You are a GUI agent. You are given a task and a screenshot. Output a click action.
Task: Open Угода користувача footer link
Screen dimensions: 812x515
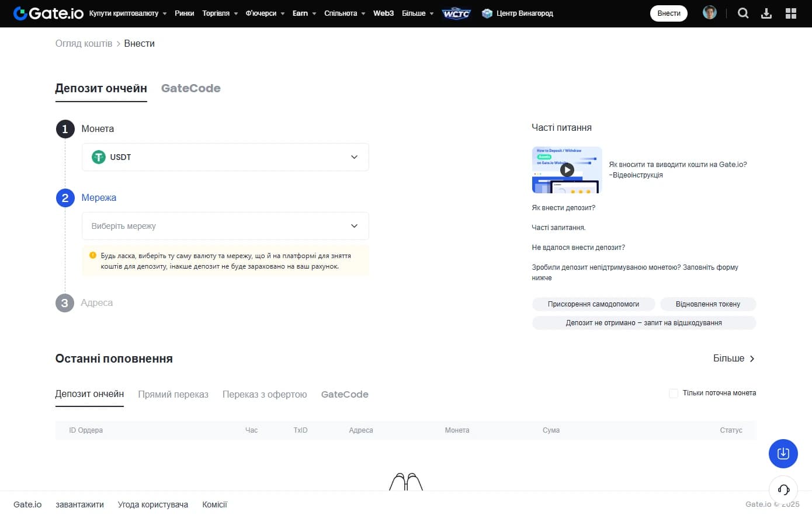pos(153,504)
